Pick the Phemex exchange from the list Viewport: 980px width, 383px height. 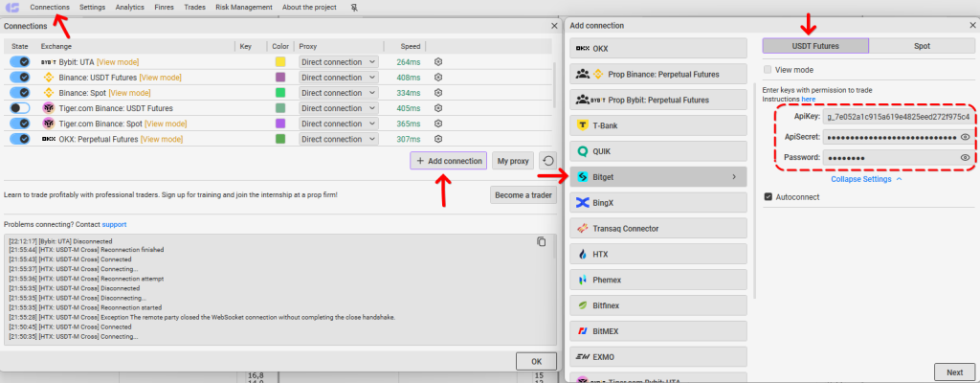point(658,280)
